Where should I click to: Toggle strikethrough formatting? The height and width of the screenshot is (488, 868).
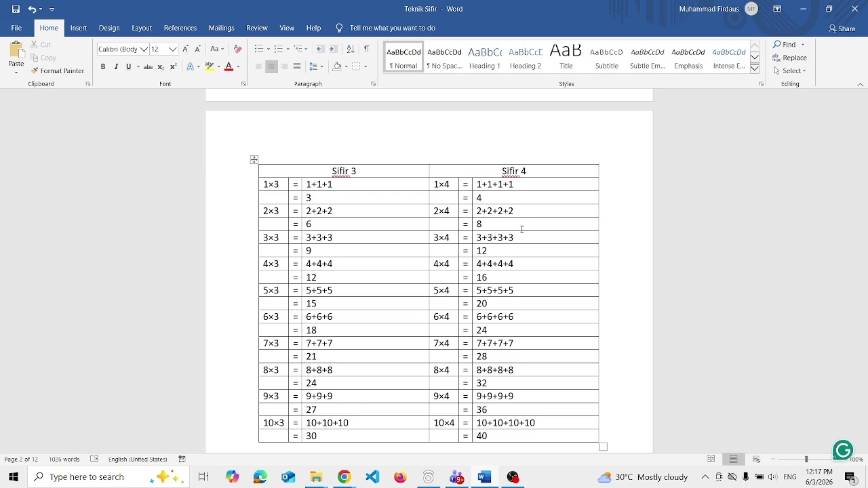148,66
